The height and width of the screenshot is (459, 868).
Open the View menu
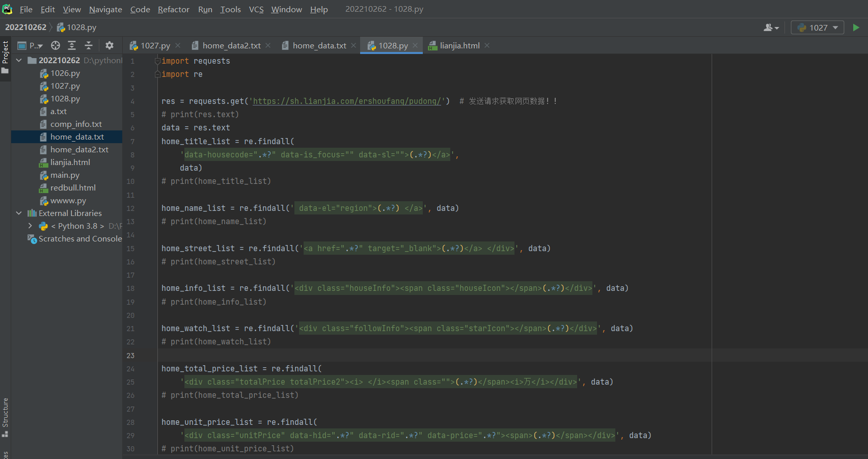click(72, 9)
